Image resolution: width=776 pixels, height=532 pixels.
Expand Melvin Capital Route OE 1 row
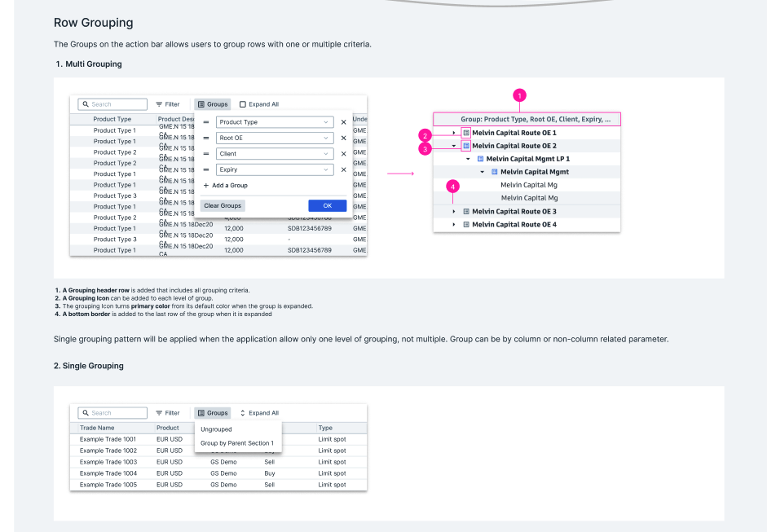(x=454, y=133)
